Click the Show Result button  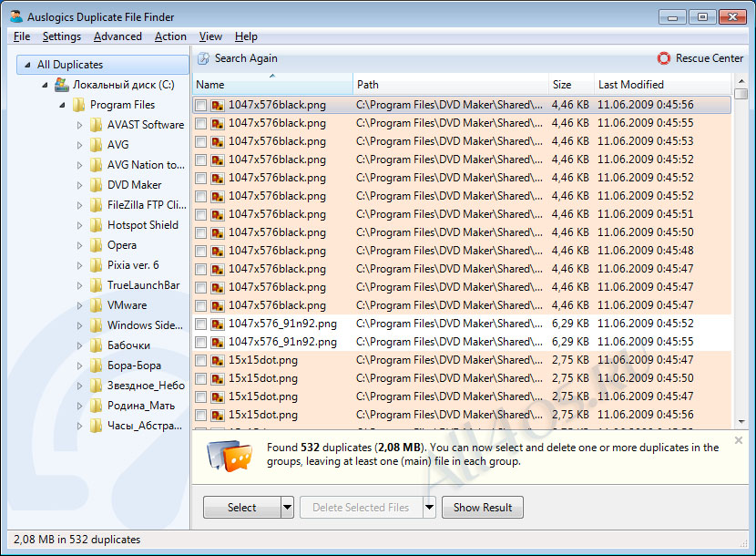tap(483, 508)
